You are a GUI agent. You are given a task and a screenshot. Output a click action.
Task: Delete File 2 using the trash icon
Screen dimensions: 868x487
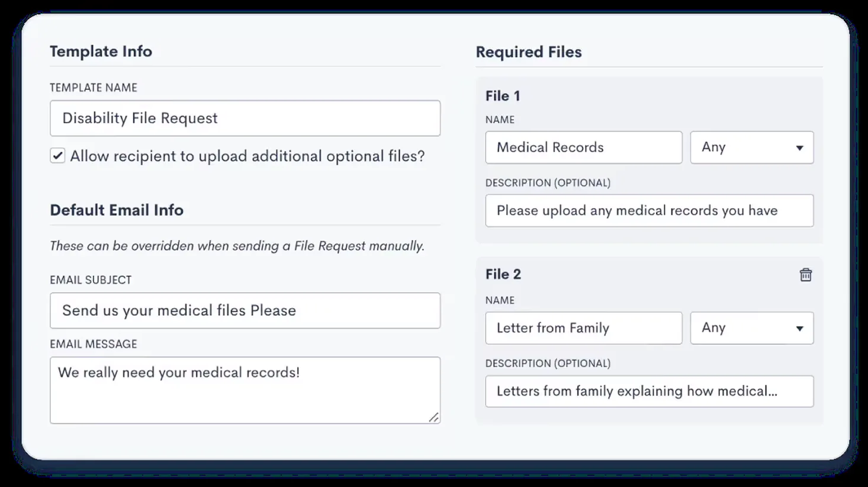tap(805, 275)
